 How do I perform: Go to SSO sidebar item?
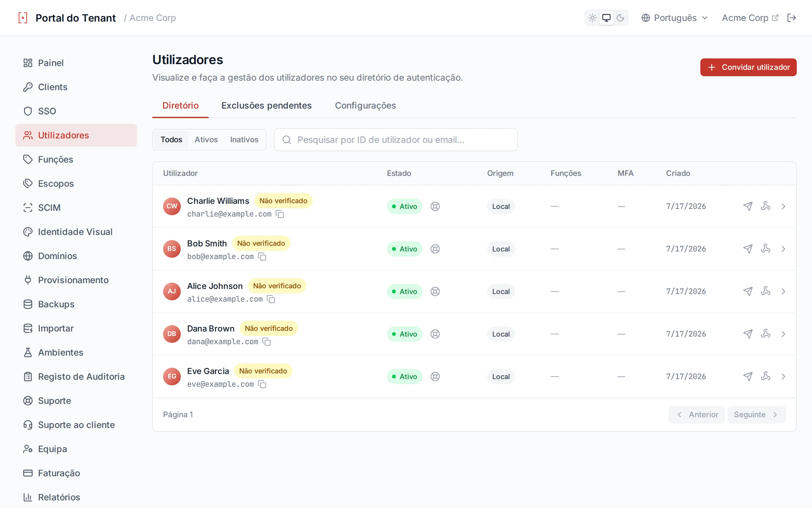point(76,111)
